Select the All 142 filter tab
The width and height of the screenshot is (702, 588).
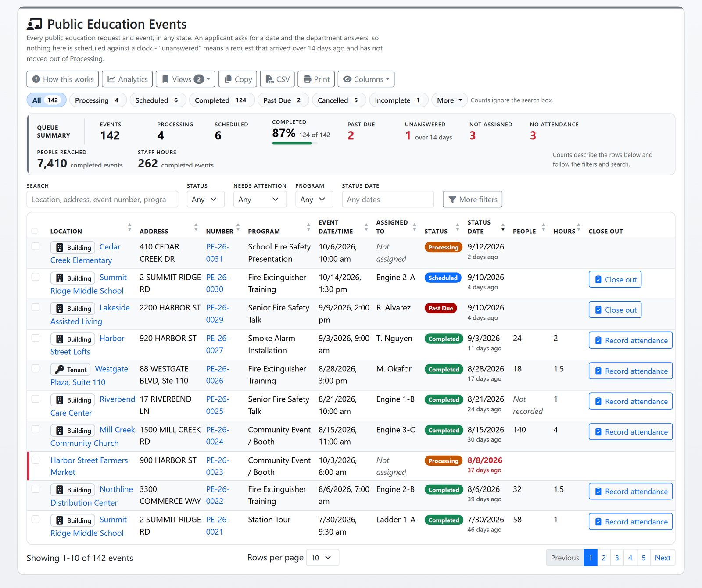(46, 100)
